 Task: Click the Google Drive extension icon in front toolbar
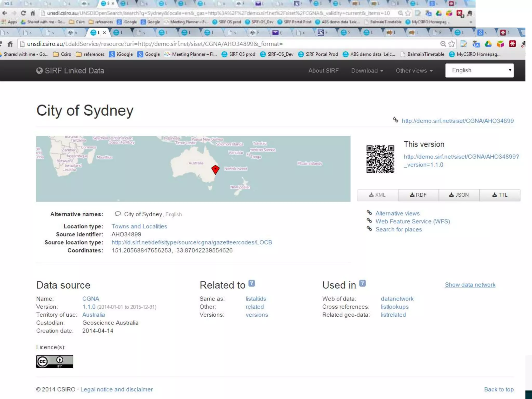tap(488, 44)
